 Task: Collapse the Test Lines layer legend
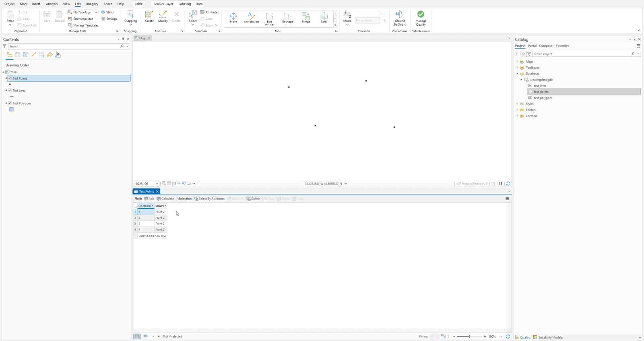pos(6,90)
